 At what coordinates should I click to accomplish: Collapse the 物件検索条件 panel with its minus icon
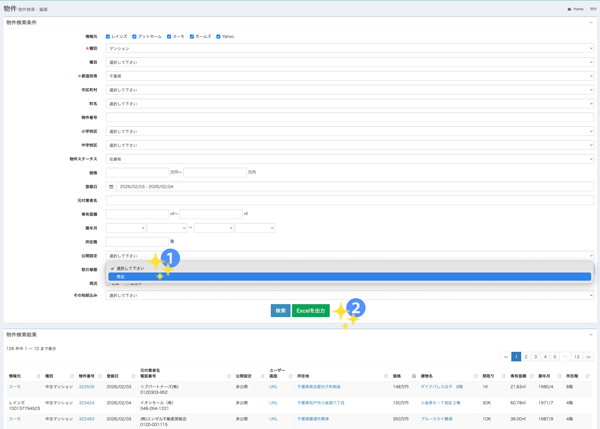point(591,23)
